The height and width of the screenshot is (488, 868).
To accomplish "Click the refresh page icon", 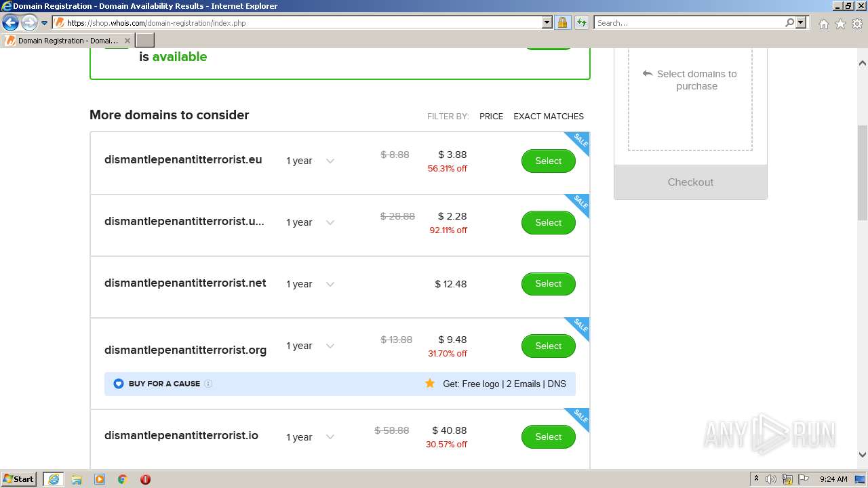I will [581, 22].
